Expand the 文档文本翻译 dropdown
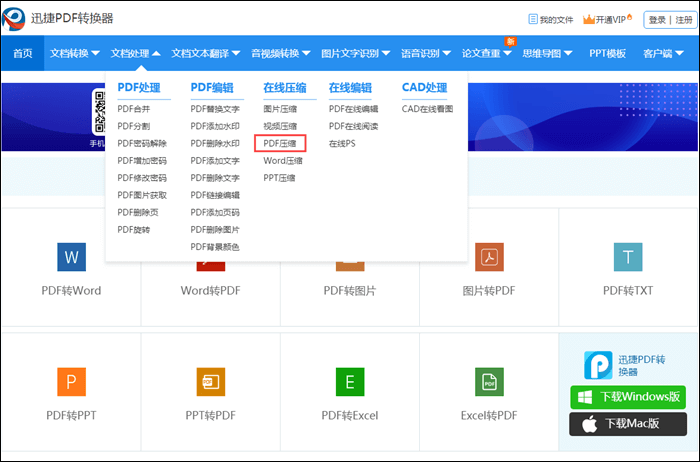Viewport: 700px width, 462px height. [205, 54]
